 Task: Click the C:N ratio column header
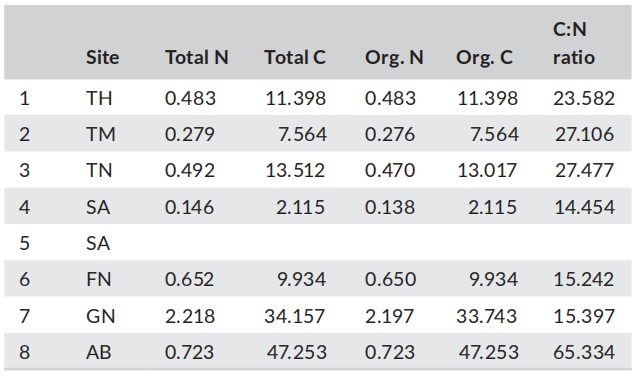coord(574,44)
